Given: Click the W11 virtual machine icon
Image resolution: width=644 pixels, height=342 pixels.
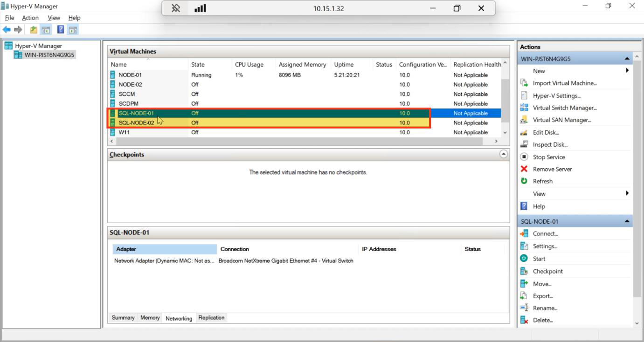Looking at the screenshot, I should 113,132.
